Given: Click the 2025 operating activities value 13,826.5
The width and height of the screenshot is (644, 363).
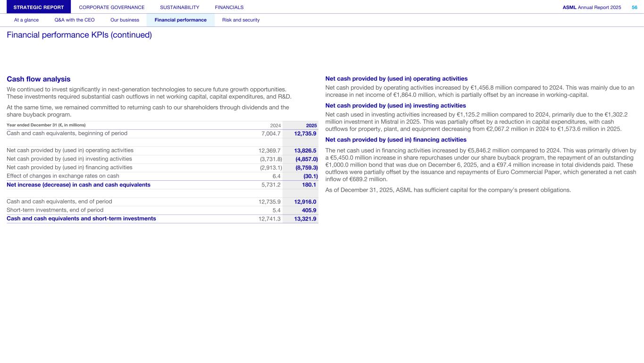Looking at the screenshot, I should coord(305,151).
